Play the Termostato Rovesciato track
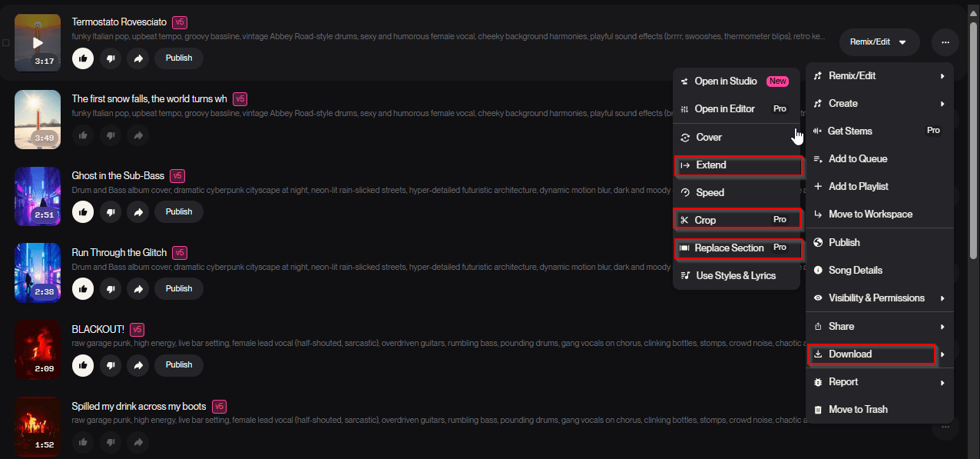980x459 pixels. pyautogui.click(x=38, y=42)
